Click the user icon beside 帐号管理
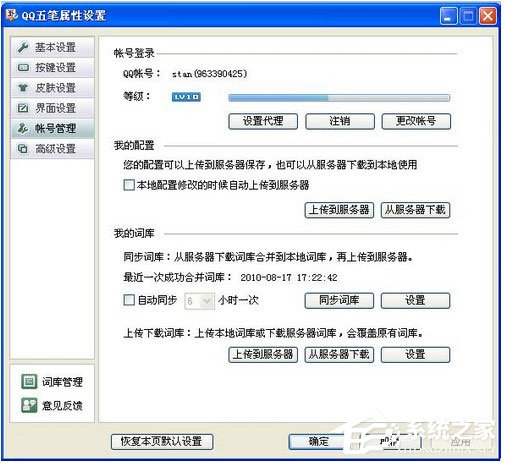505x463 pixels. coord(23,128)
